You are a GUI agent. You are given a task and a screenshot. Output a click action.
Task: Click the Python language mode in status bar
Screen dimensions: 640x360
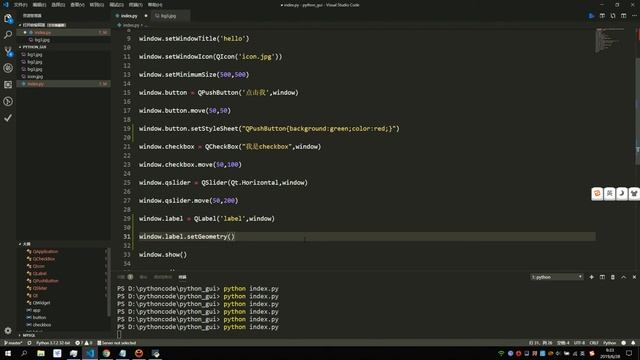click(x=609, y=343)
